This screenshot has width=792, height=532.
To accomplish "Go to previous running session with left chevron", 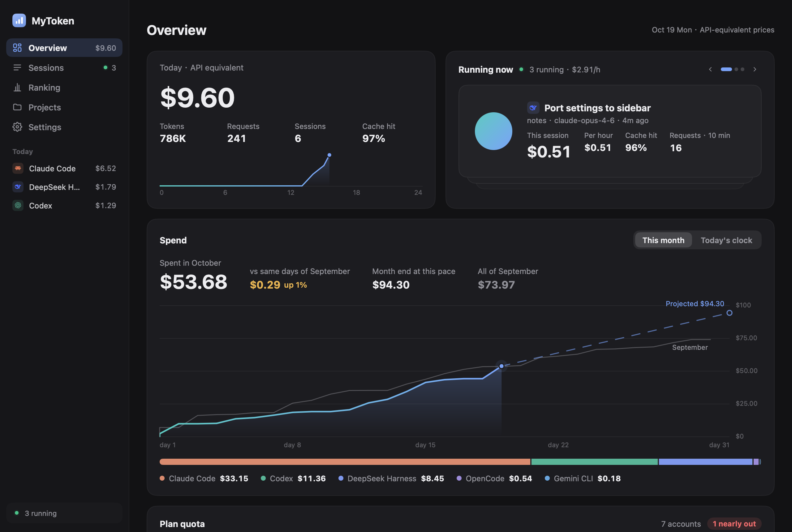I will [x=710, y=69].
